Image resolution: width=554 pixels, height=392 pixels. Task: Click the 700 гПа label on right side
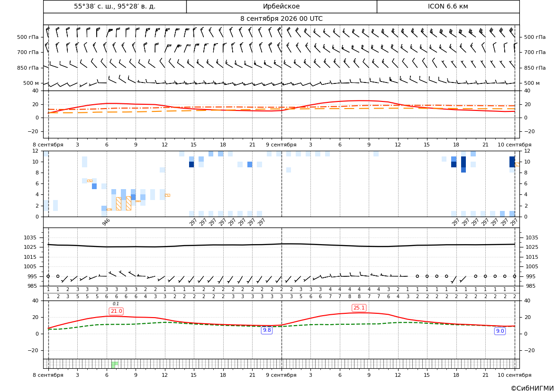tap(535, 52)
